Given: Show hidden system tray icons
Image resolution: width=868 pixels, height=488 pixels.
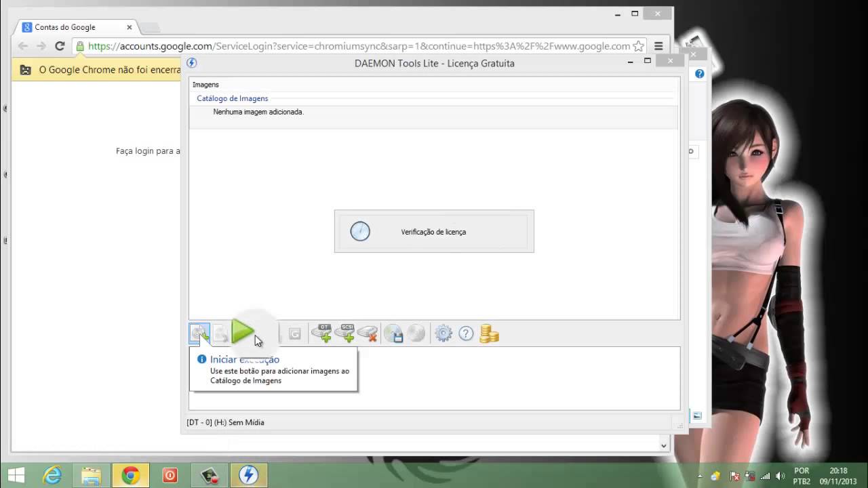Looking at the screenshot, I should coord(700,476).
